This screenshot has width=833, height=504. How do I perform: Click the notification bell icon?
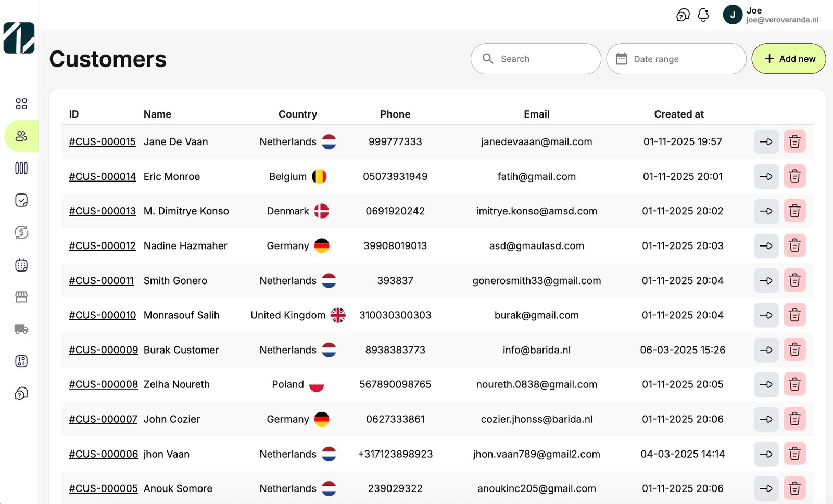pos(703,15)
